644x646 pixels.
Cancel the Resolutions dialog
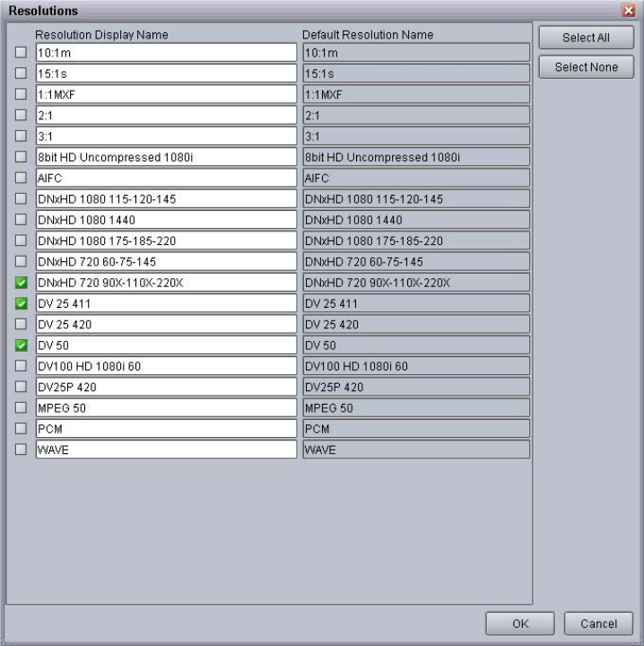click(598, 624)
